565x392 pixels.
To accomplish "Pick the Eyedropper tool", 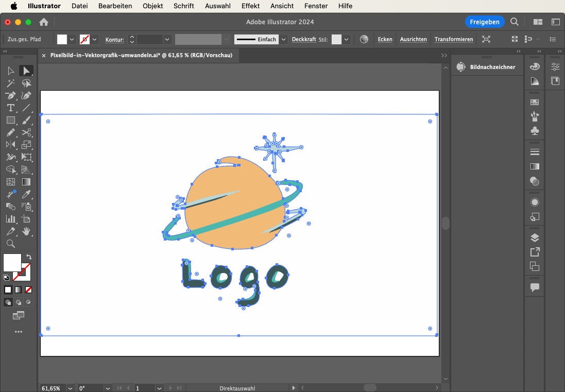I will click(x=26, y=194).
